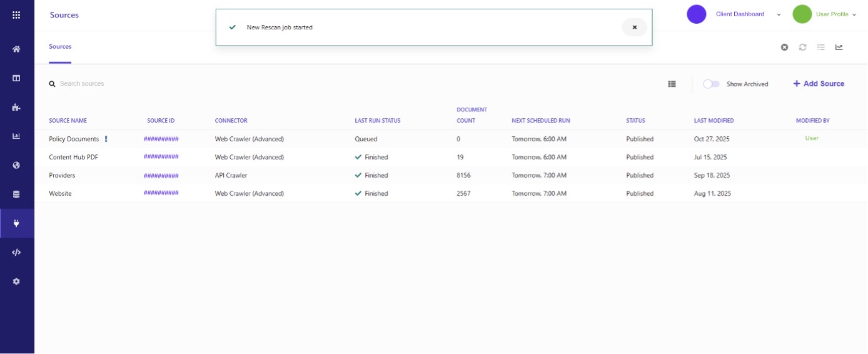868x354 pixels.
Task: Open the settings gear sidebar icon
Action: tap(16, 281)
